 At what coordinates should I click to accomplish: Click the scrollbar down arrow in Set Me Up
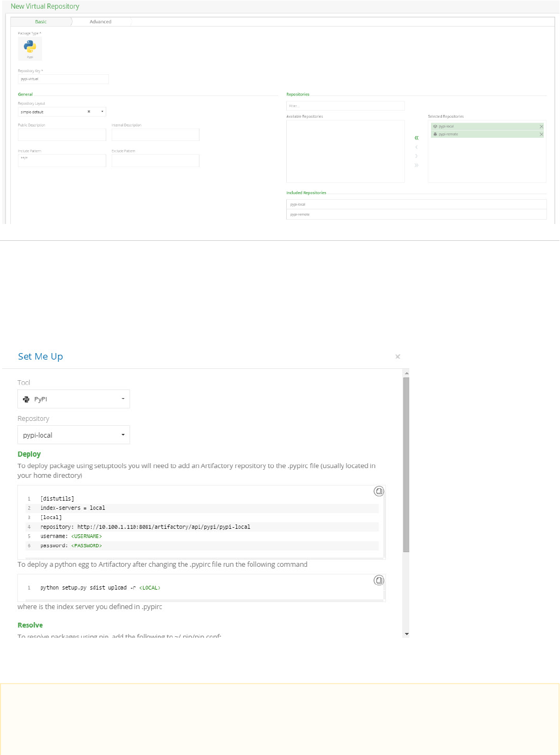(x=407, y=634)
